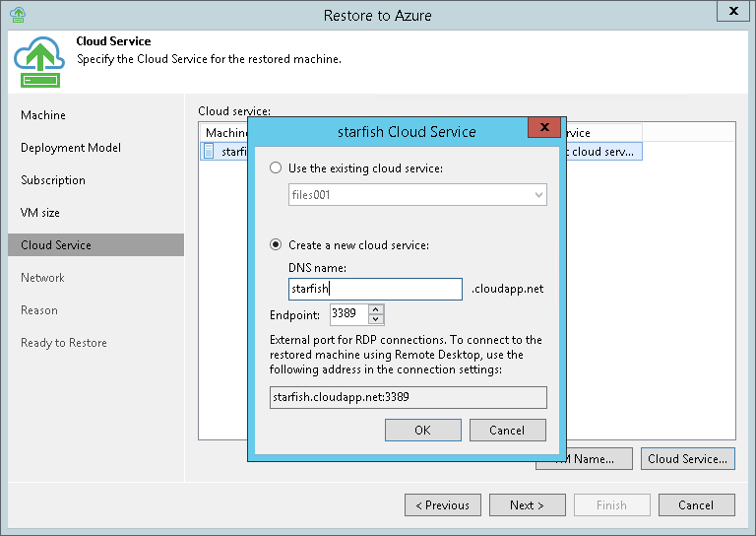The height and width of the screenshot is (536, 756).
Task: Click the cloud serv... table cell
Action: [x=604, y=152]
